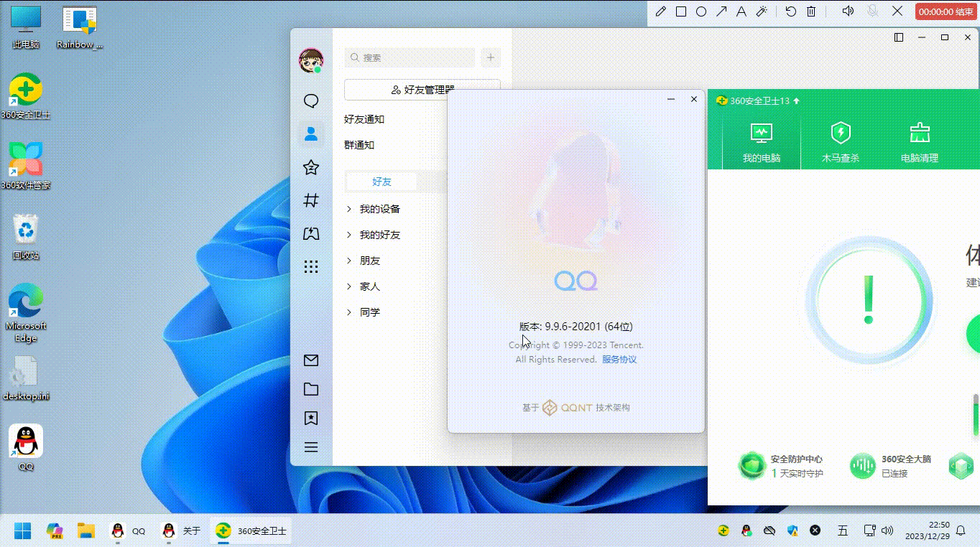
Task: Open the QQ hamburger main menu
Action: coord(311,447)
